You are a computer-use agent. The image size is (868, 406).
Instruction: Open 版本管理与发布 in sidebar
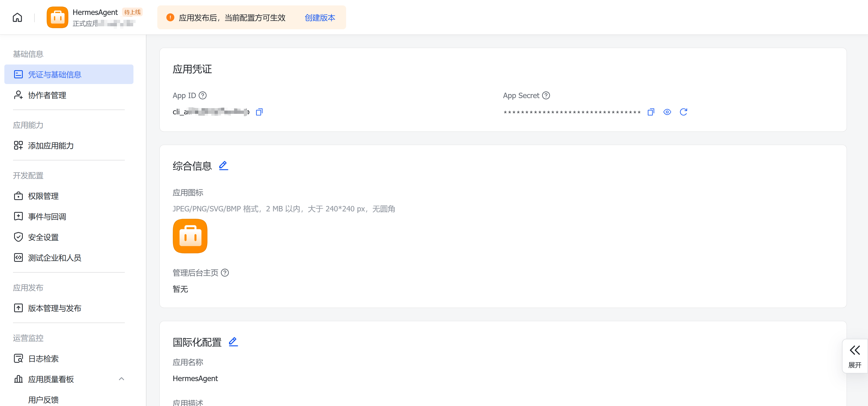click(69, 308)
